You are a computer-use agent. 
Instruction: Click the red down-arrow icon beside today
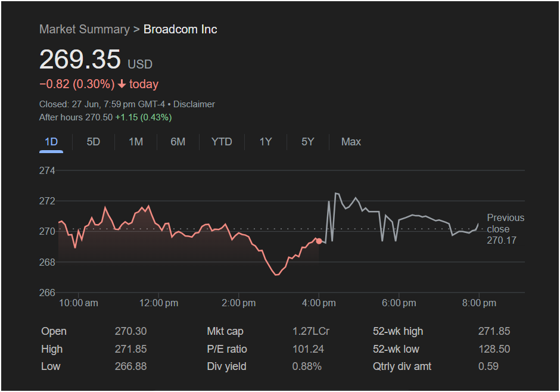point(122,84)
